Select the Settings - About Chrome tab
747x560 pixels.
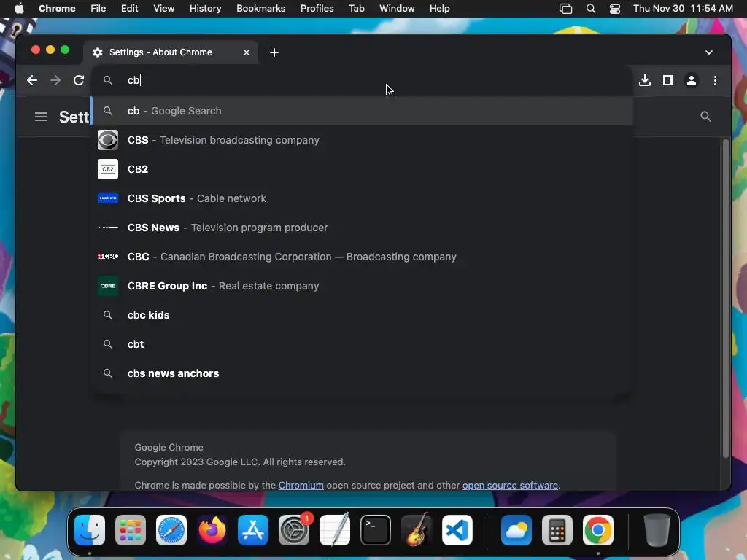coord(171,52)
